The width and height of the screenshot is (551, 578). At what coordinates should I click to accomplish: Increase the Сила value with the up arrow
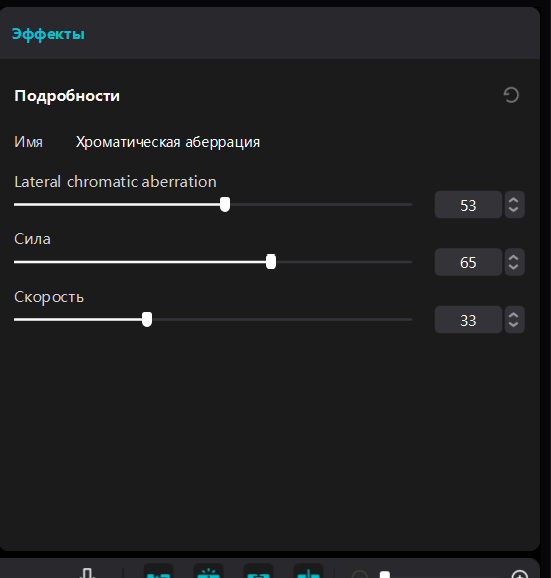pyautogui.click(x=514, y=258)
